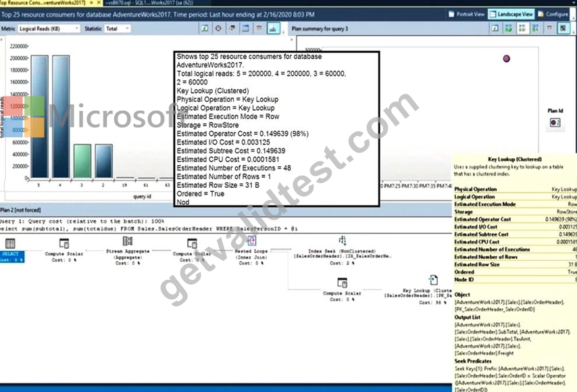Click the Unforce Plan icon
577x392 pixels.
pos(522,28)
